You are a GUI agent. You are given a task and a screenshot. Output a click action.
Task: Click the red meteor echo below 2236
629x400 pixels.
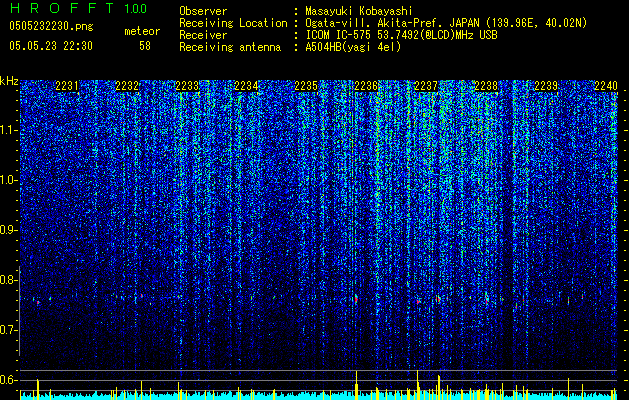click(x=356, y=299)
